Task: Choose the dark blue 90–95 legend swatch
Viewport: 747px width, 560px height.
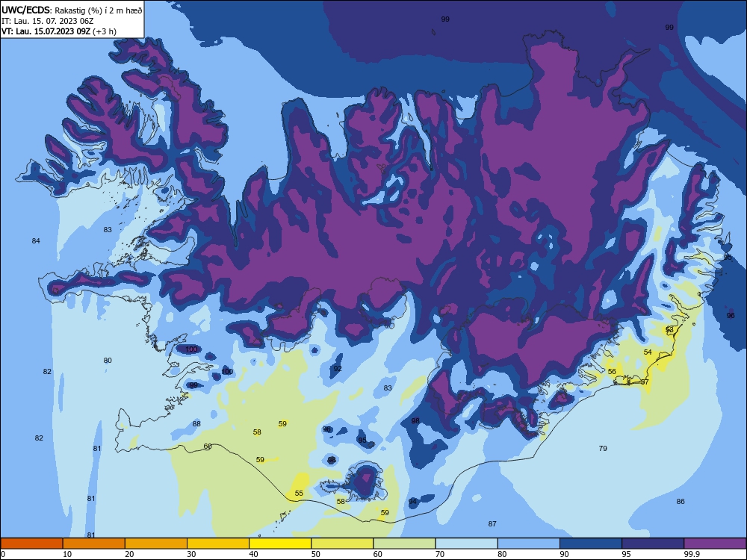Action: (x=591, y=544)
